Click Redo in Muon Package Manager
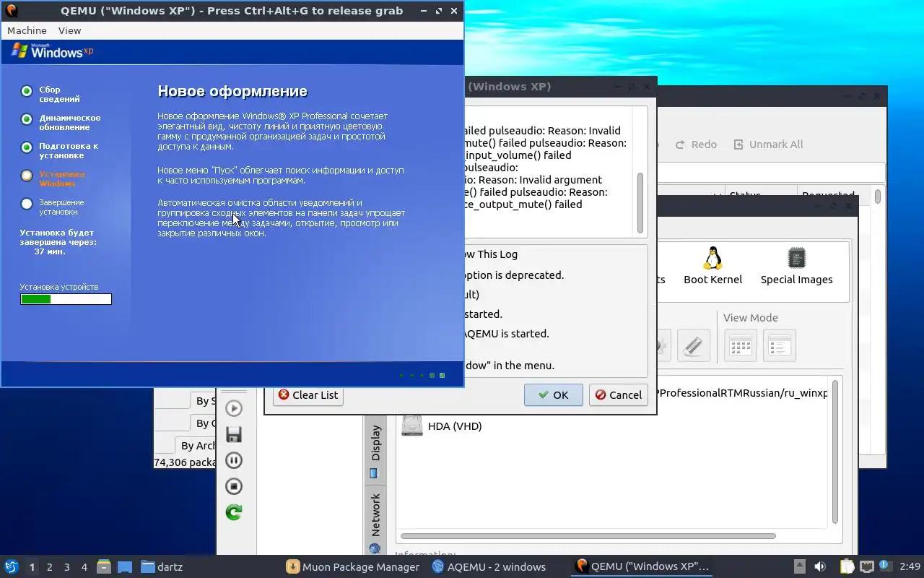 click(696, 144)
